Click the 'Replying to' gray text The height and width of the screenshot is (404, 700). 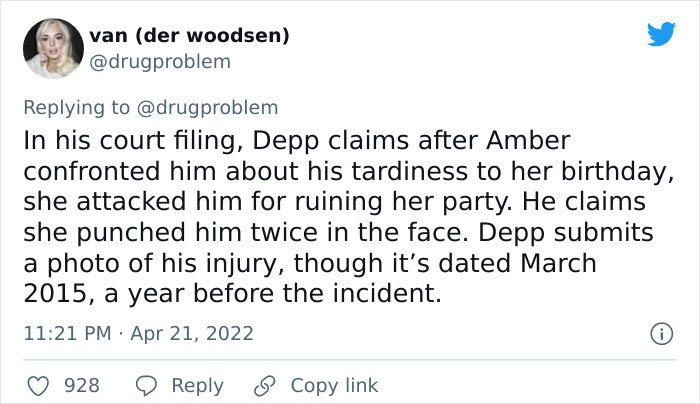(x=76, y=108)
